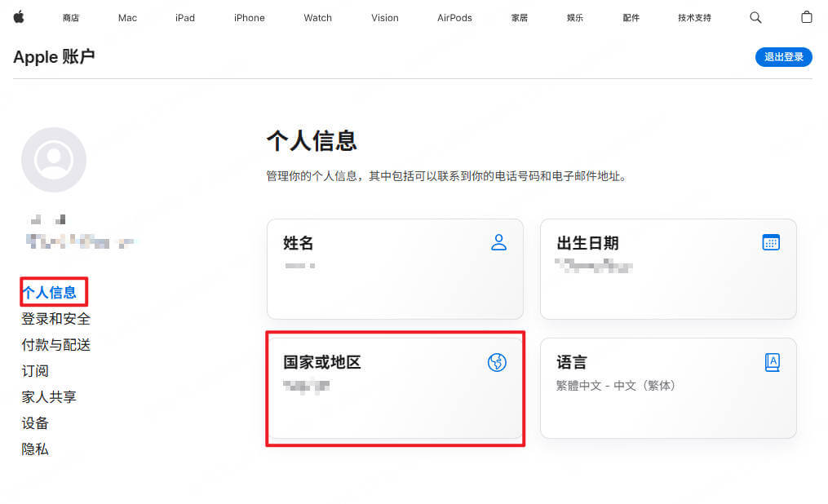Click the person icon in 姓名 card
This screenshot has height=504, width=828.
tap(498, 242)
